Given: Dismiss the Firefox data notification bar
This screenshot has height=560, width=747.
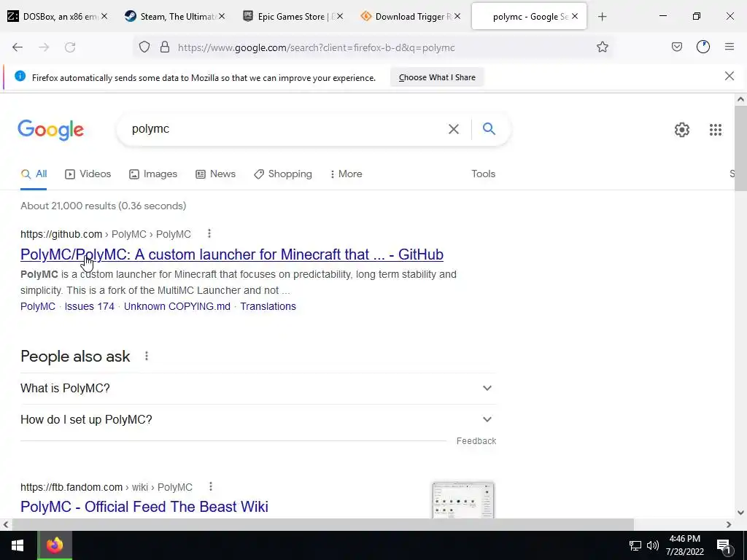Looking at the screenshot, I should click(729, 76).
